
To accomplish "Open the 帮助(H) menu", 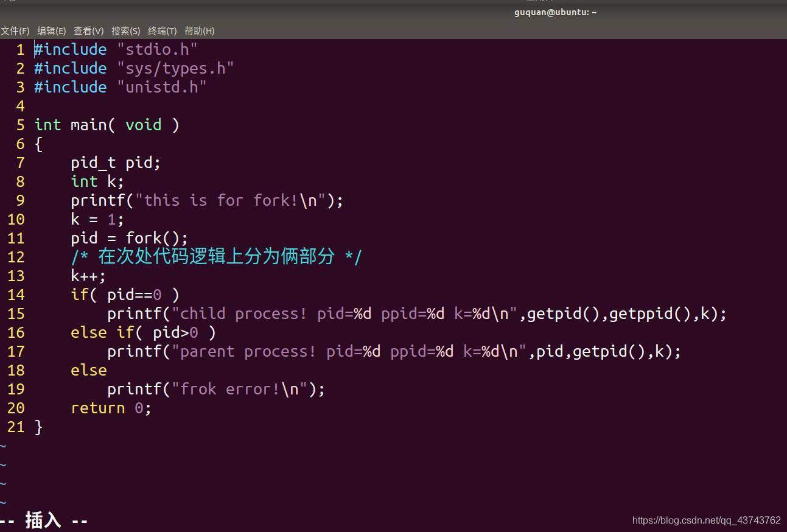I will click(x=200, y=30).
